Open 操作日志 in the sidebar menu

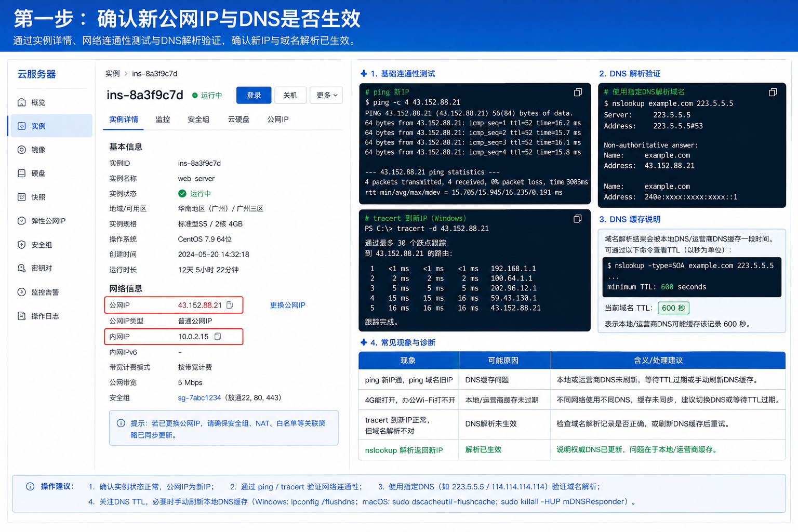point(51,316)
